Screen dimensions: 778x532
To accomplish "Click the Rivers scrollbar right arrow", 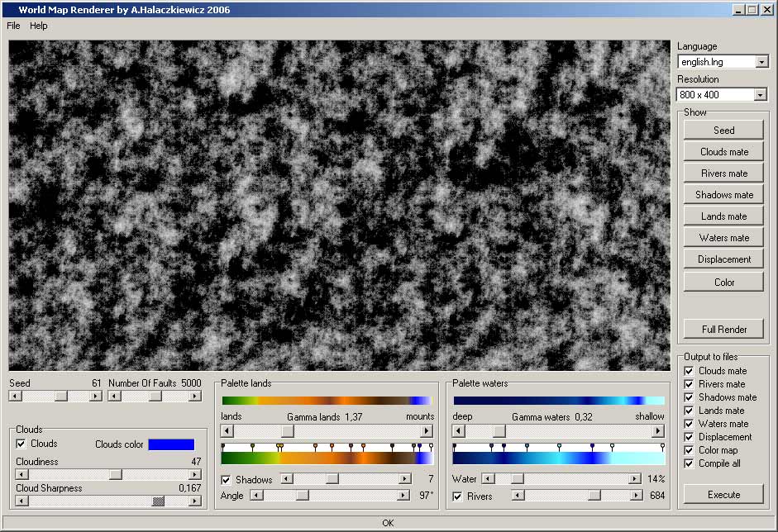I will pyautogui.click(x=636, y=495).
